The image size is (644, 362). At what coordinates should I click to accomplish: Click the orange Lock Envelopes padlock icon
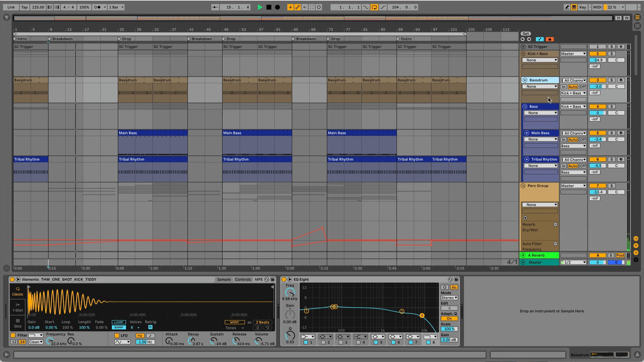[550, 39]
